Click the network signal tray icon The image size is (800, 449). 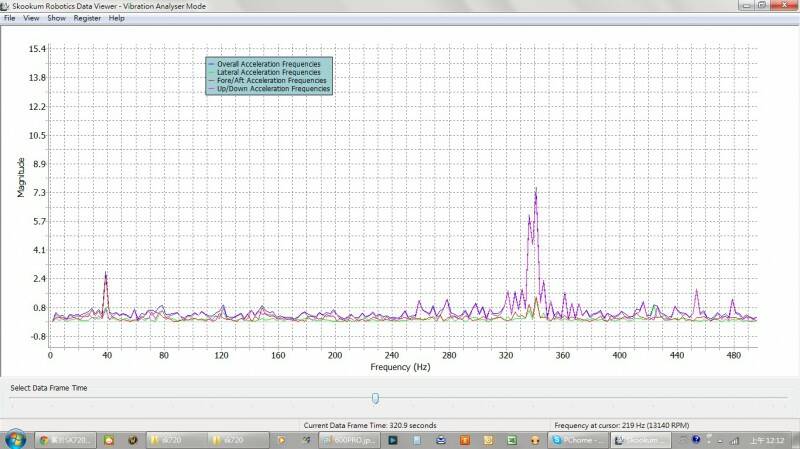[734, 440]
